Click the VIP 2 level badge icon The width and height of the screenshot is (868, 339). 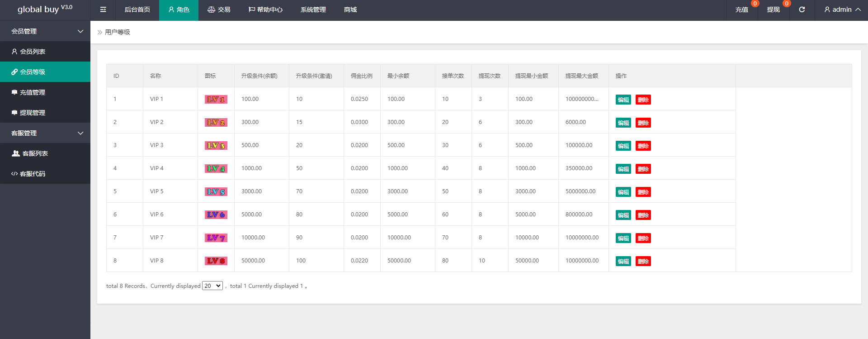coord(216,122)
